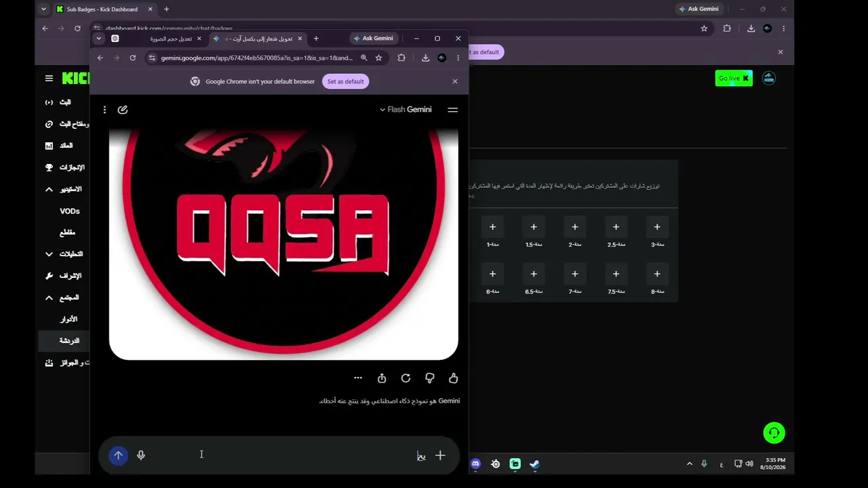Open zoom control in Gemini address bar
868x488 pixels.
point(364,58)
